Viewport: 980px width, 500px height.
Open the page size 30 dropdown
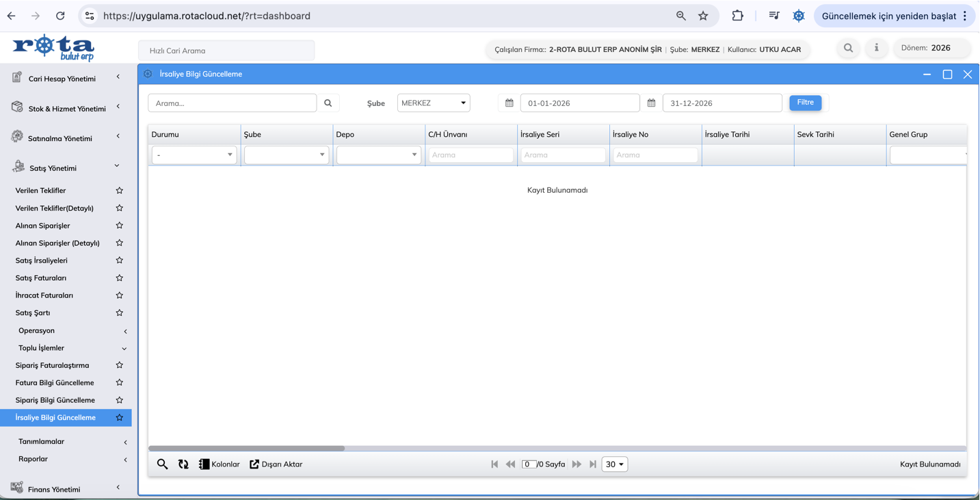tap(614, 464)
